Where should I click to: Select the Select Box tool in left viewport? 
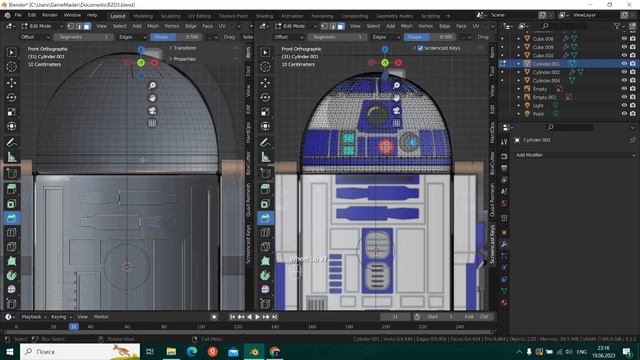tap(11, 52)
